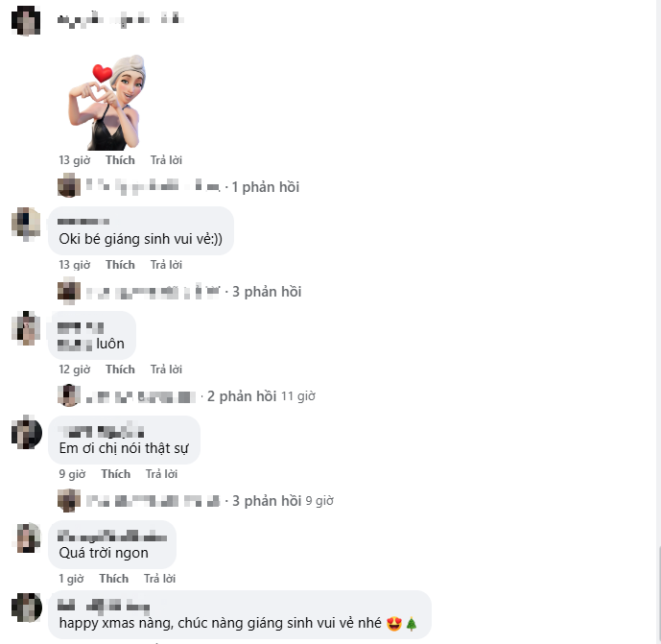Like the heart-hands sticker comment with 'Thích'

pyautogui.click(x=121, y=160)
